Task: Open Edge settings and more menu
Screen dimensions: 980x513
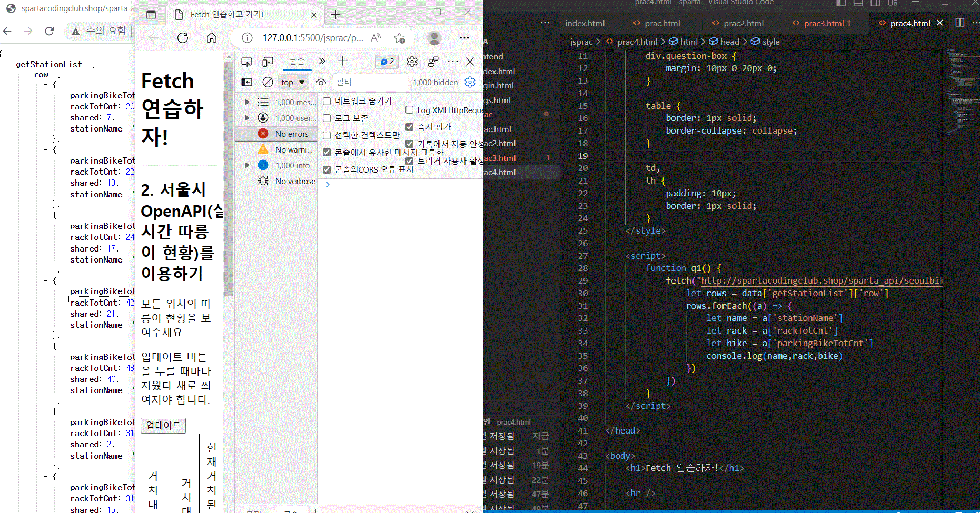Action: click(464, 38)
